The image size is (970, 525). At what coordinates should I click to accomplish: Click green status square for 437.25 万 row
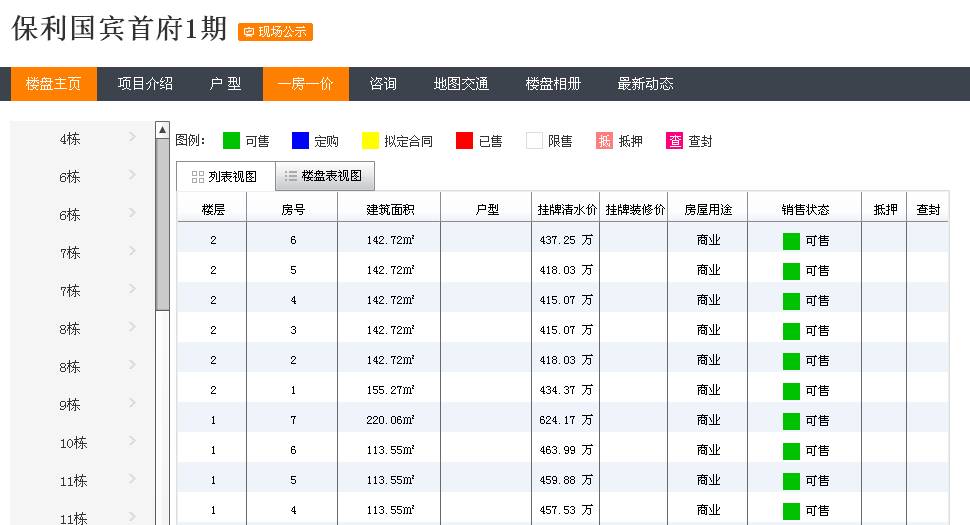[791, 241]
